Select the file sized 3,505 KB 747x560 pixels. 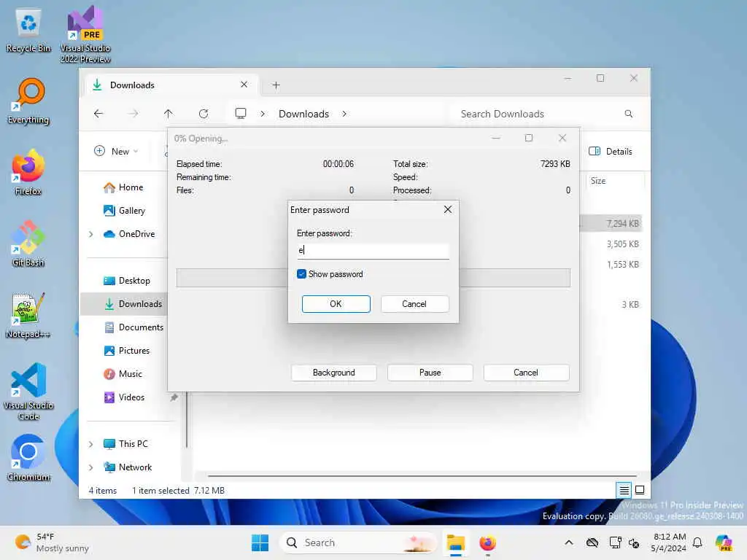coord(622,244)
